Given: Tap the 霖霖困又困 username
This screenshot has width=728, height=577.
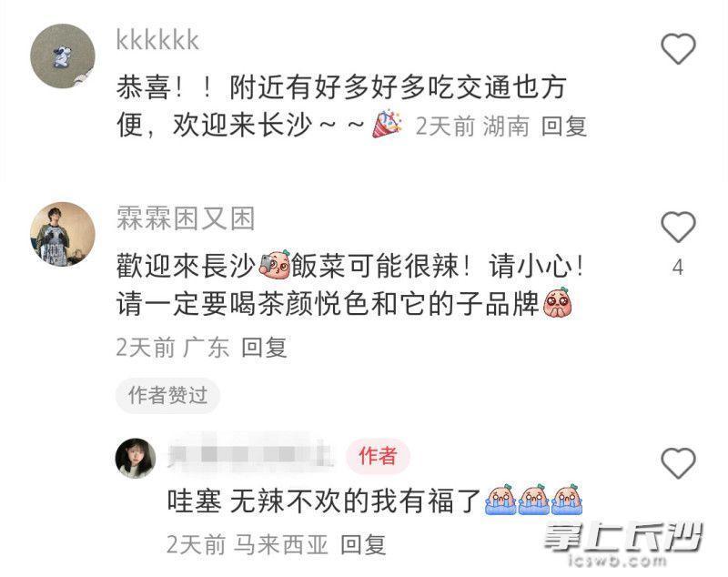Looking at the screenshot, I should tap(186, 218).
